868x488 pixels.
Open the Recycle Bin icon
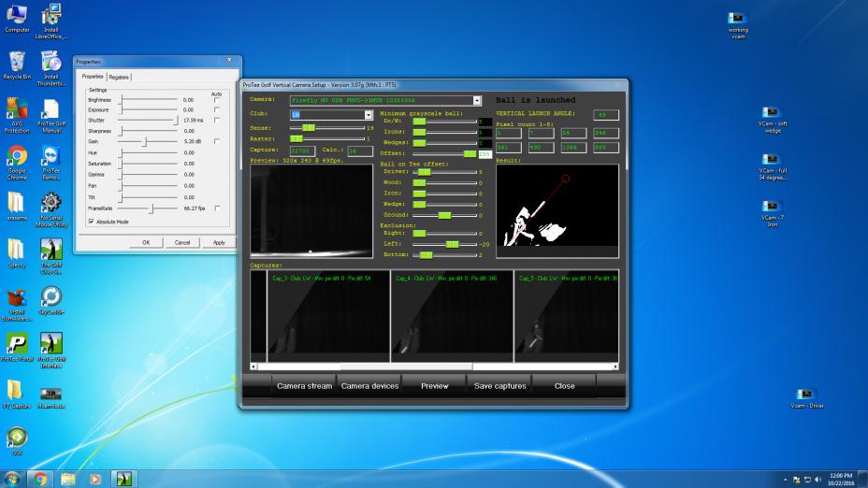pyautogui.click(x=17, y=65)
